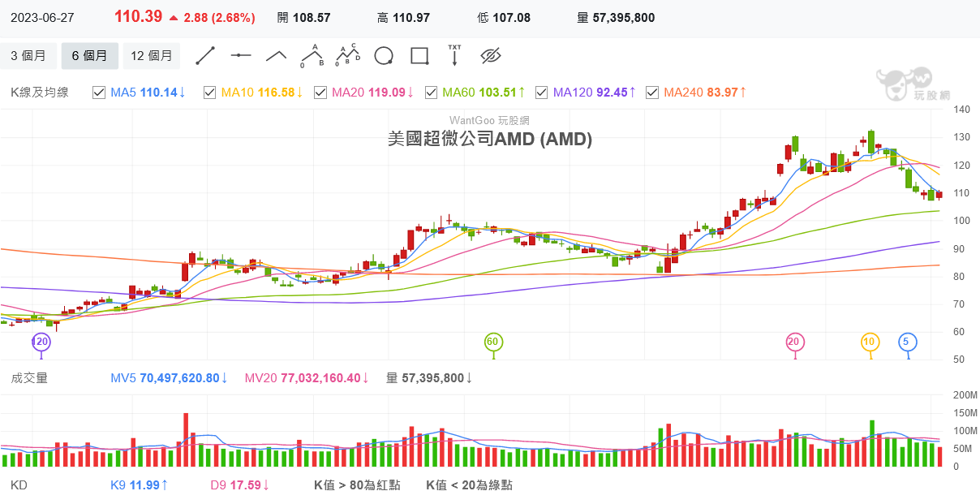Screen dimensions: 980x491
Task: Click the K值 < 20為綠點 legend
Action: [469, 485]
